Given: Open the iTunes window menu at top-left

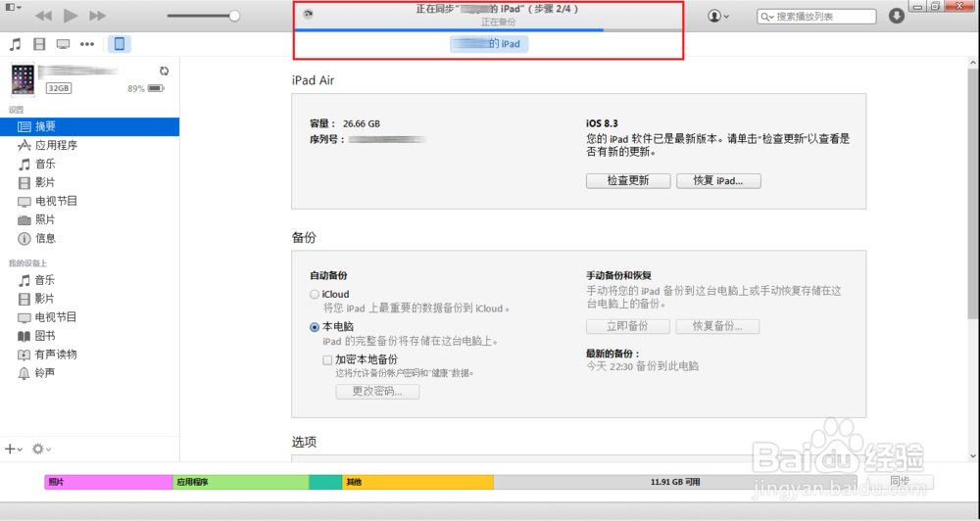Looking at the screenshot, I should click(x=13, y=8).
